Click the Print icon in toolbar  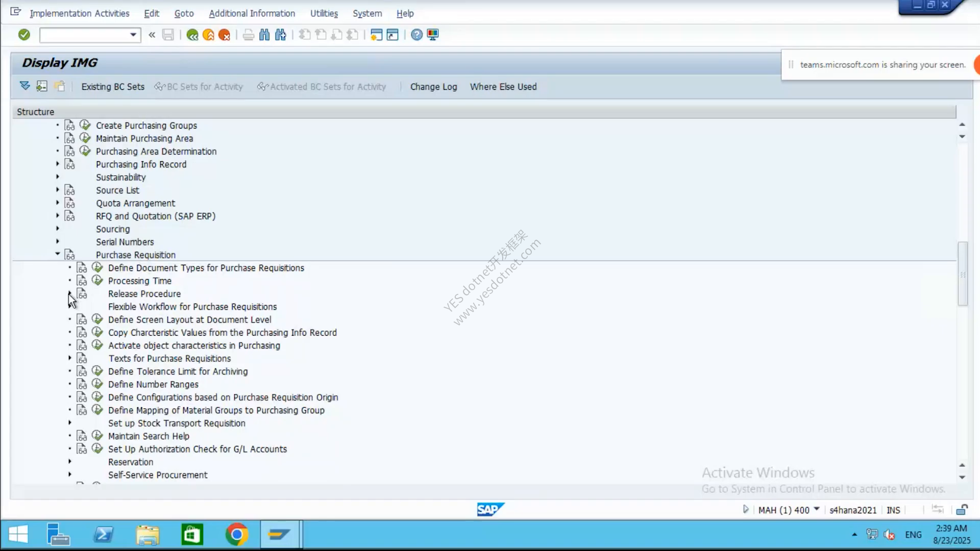click(249, 35)
